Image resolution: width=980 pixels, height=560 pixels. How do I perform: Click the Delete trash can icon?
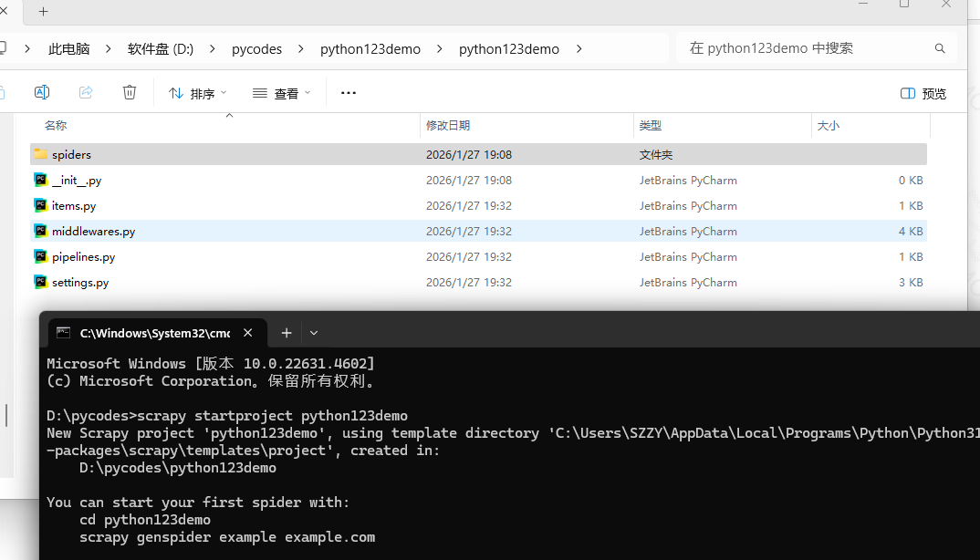click(130, 92)
